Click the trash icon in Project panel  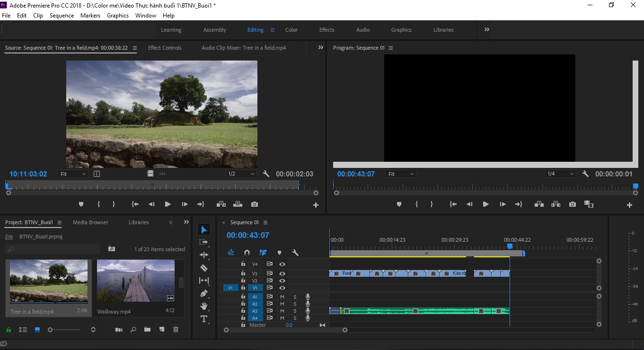tap(176, 330)
